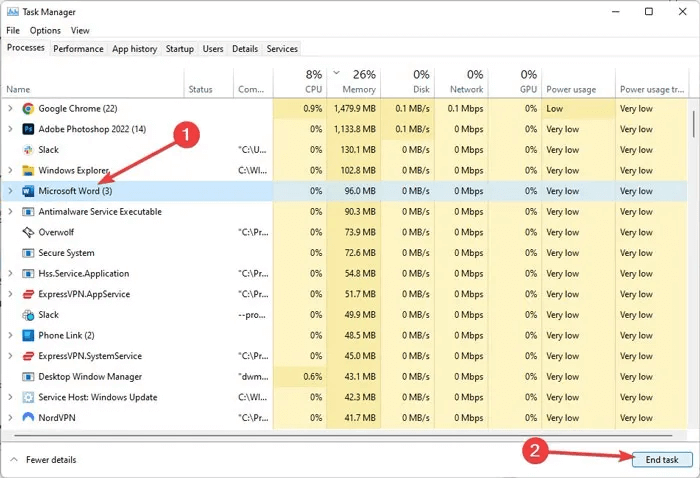This screenshot has width=700, height=478.
Task: Click the Overwolf process icon
Action: tap(28, 232)
